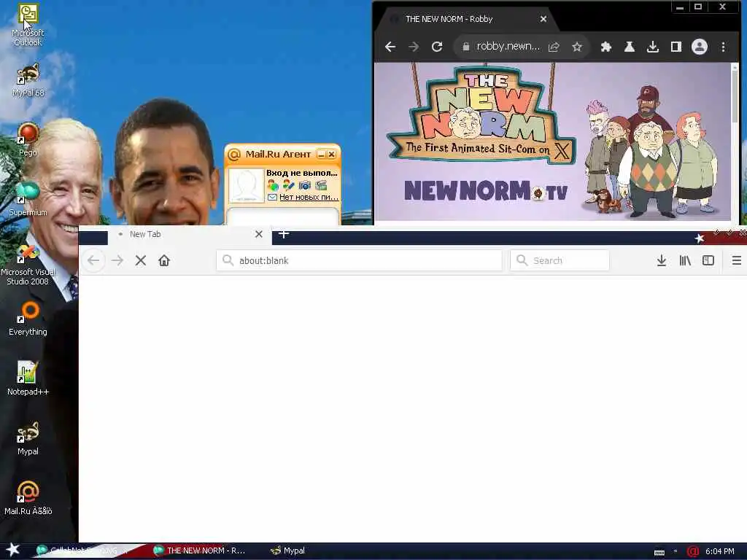Click the Нет новых писем link
Screen dimensions: 747x560
pyautogui.click(x=309, y=197)
